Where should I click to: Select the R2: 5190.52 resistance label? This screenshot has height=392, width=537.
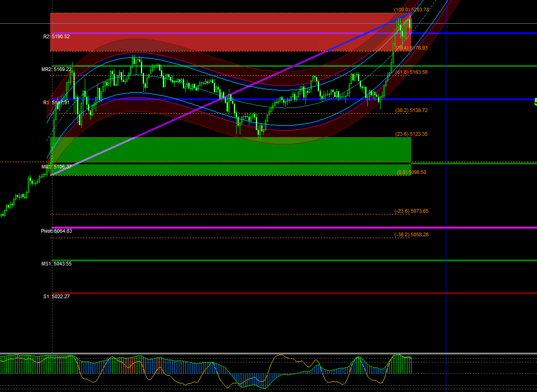[57, 36]
